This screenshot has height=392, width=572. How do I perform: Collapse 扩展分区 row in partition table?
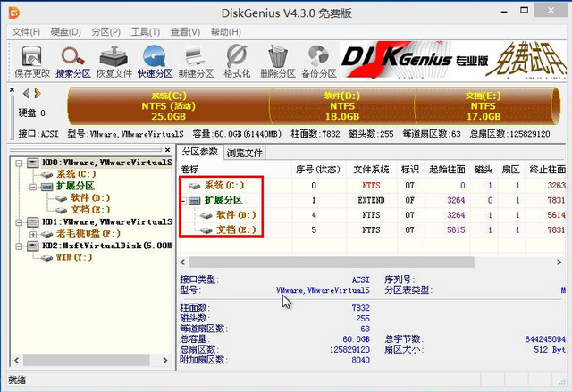[x=183, y=201]
